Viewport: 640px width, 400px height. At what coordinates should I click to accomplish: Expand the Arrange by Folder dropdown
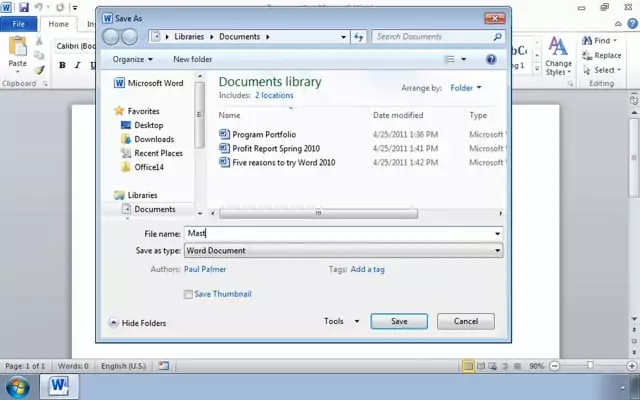point(466,88)
